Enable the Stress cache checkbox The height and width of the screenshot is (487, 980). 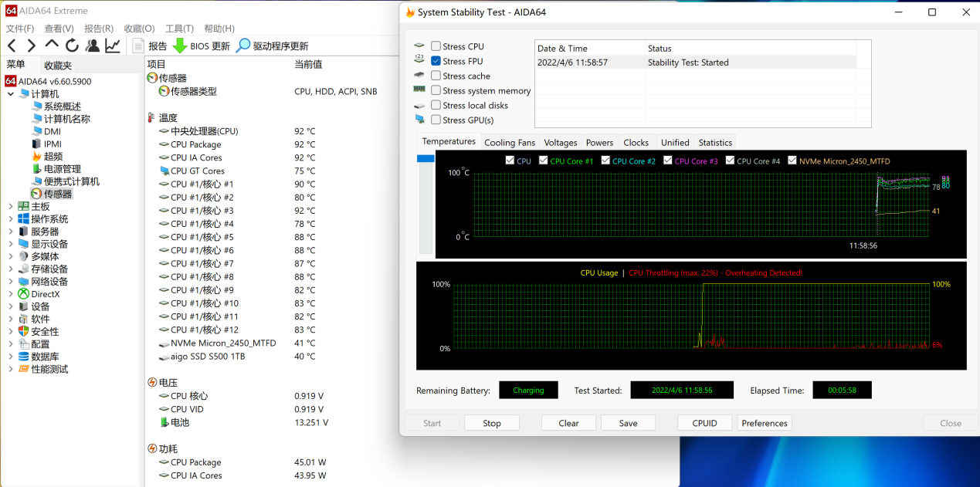tap(436, 76)
